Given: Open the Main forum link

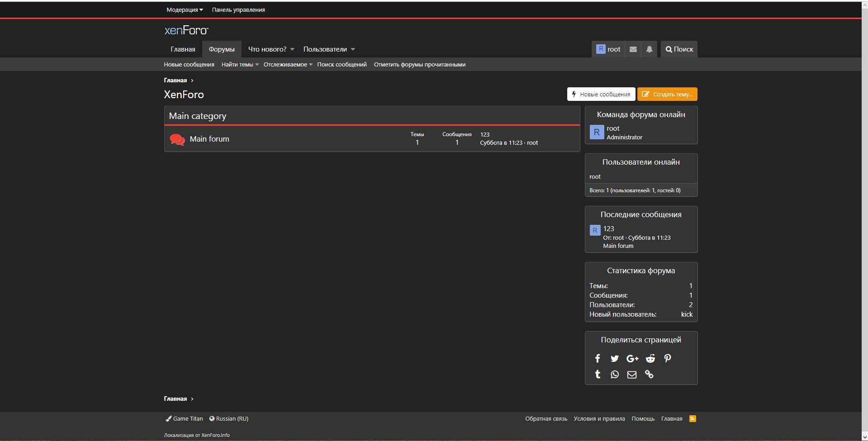Looking at the screenshot, I should 209,139.
